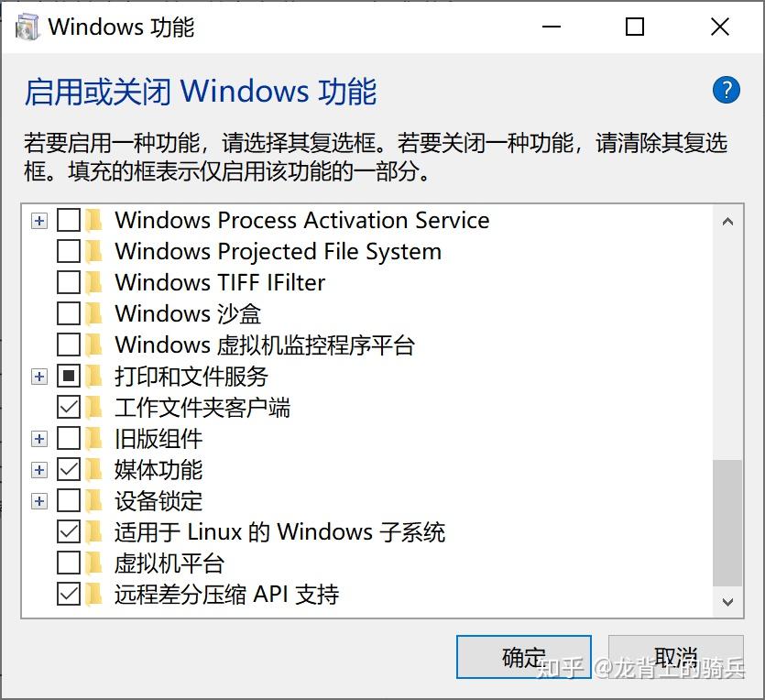Click the Windows Features icon in the title bar
Image resolution: width=765 pixels, height=700 pixels.
(25, 27)
